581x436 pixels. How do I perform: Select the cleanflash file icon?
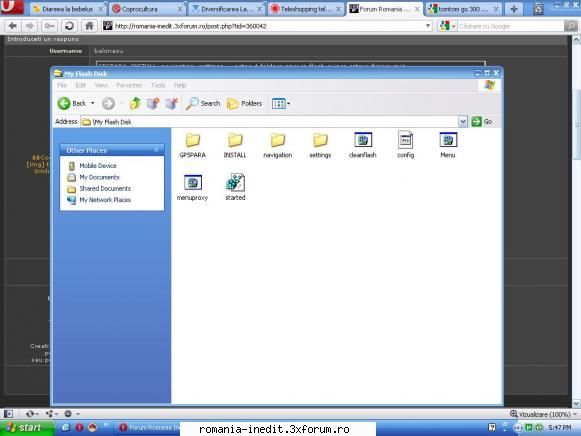(x=363, y=140)
